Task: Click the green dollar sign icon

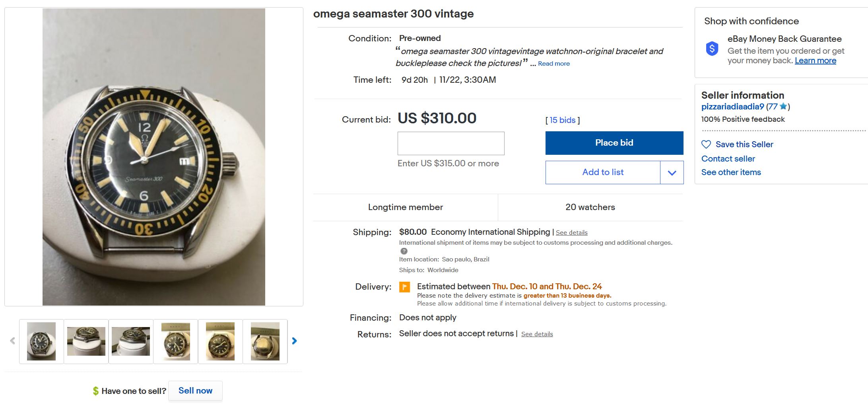Action: click(x=96, y=391)
